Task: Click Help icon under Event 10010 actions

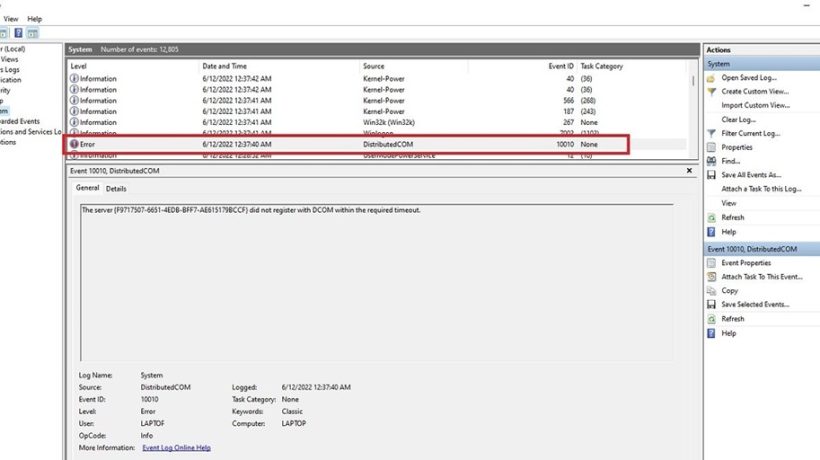Action: point(711,333)
